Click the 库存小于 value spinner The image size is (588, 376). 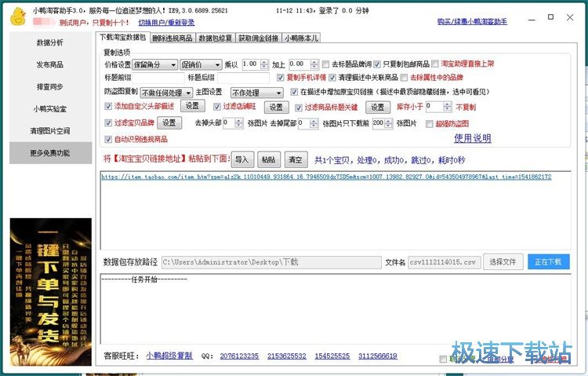tap(448, 107)
